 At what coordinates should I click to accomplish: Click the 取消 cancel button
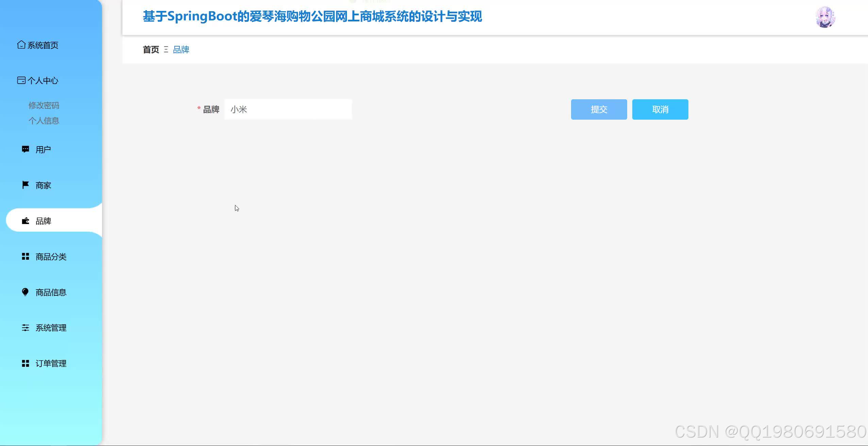coord(660,109)
